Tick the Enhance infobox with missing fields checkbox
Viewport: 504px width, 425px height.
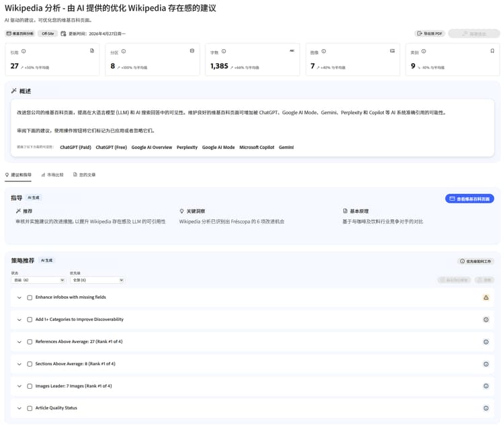(30, 297)
